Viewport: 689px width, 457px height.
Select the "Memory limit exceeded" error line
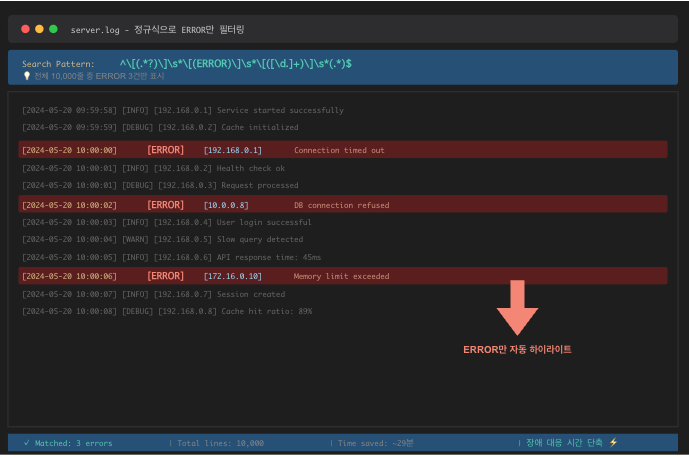click(341, 276)
